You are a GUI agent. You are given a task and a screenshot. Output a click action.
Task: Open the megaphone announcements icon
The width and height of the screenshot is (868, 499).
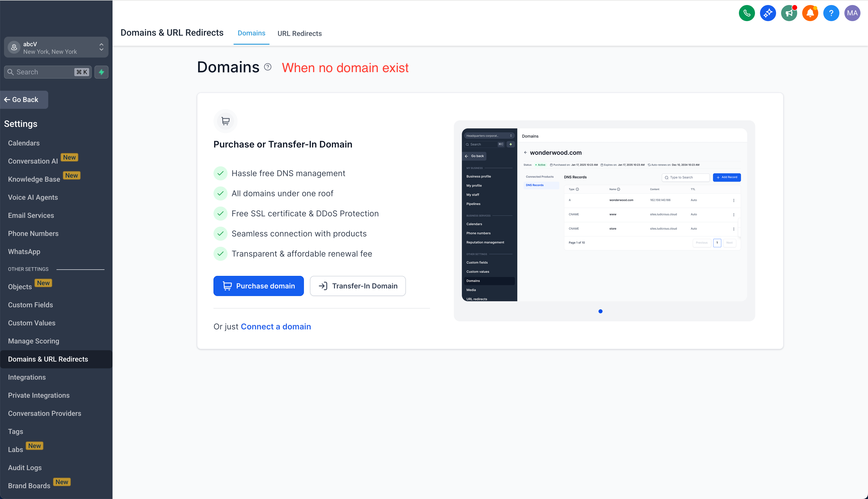click(x=789, y=13)
